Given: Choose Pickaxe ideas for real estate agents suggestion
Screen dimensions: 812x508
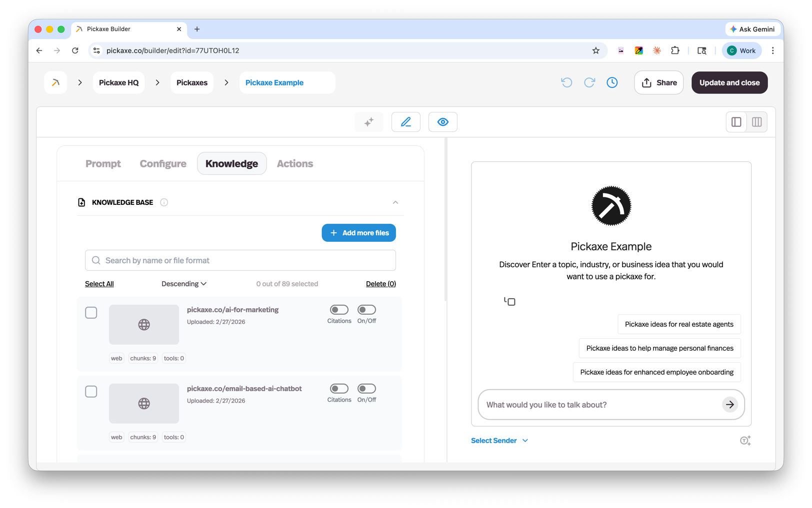Looking at the screenshot, I should point(679,324).
